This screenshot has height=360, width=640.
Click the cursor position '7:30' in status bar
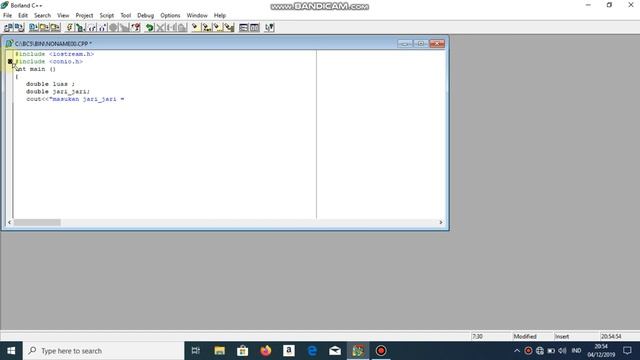477,336
